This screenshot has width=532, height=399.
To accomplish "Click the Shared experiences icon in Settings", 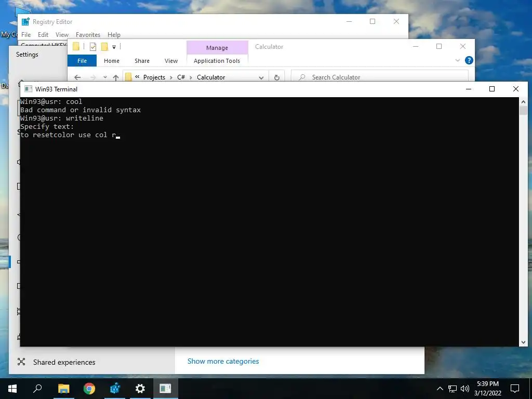I will pos(21,362).
